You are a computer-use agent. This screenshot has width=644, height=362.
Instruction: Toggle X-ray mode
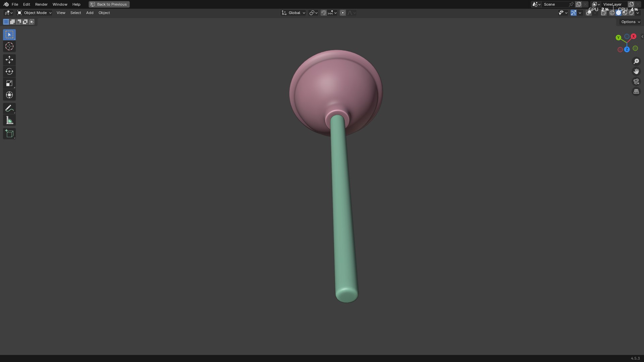coord(604,13)
